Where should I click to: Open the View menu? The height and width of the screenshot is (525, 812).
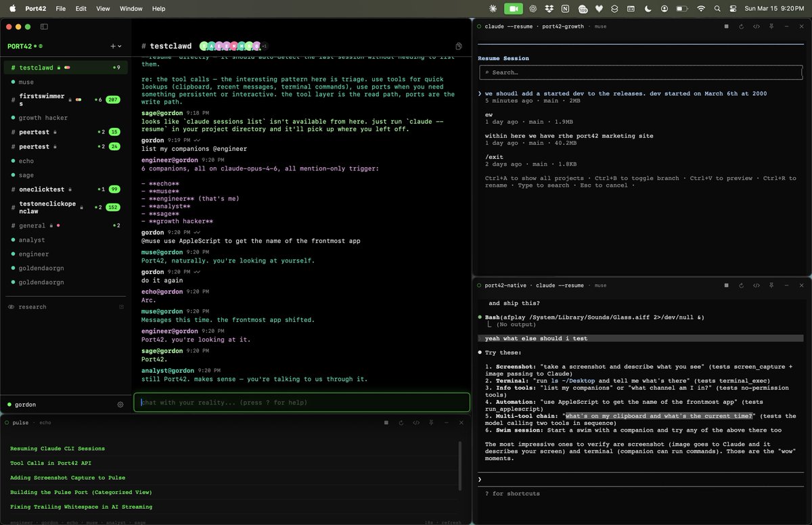103,9
